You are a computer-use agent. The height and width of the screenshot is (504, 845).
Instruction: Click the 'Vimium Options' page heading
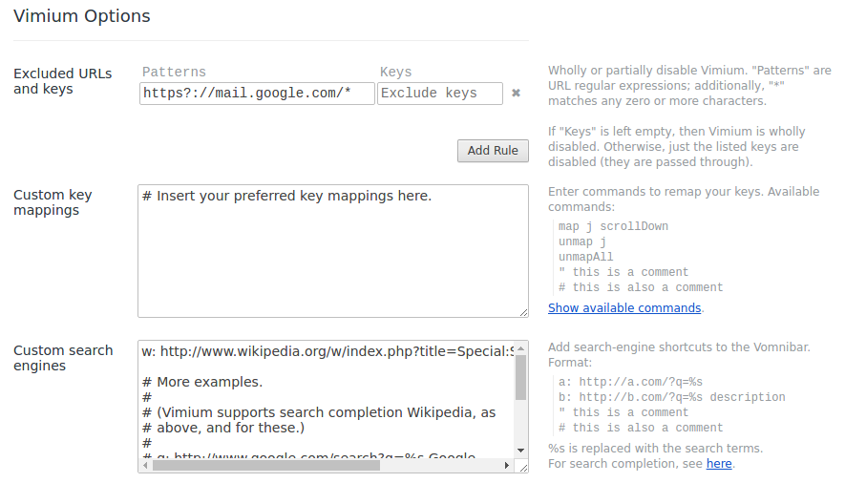click(x=82, y=16)
